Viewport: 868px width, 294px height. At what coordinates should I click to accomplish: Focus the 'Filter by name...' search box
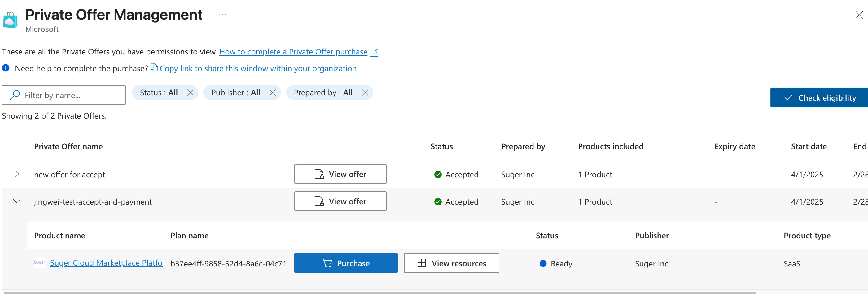[x=64, y=95]
